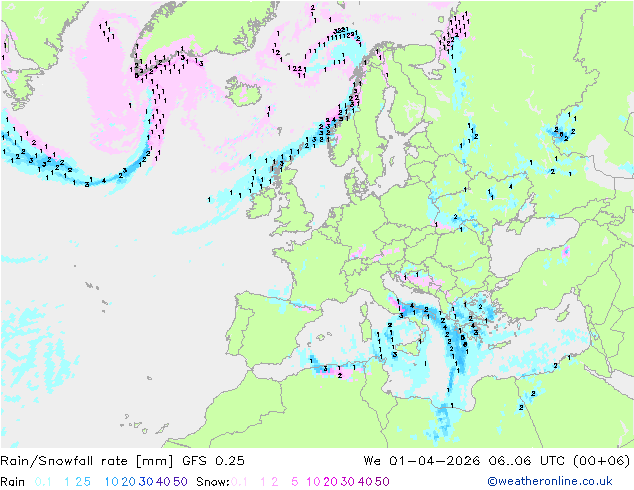Click the Snow legend 0.1 value
This screenshot has width=634, height=490.
click(x=239, y=482)
